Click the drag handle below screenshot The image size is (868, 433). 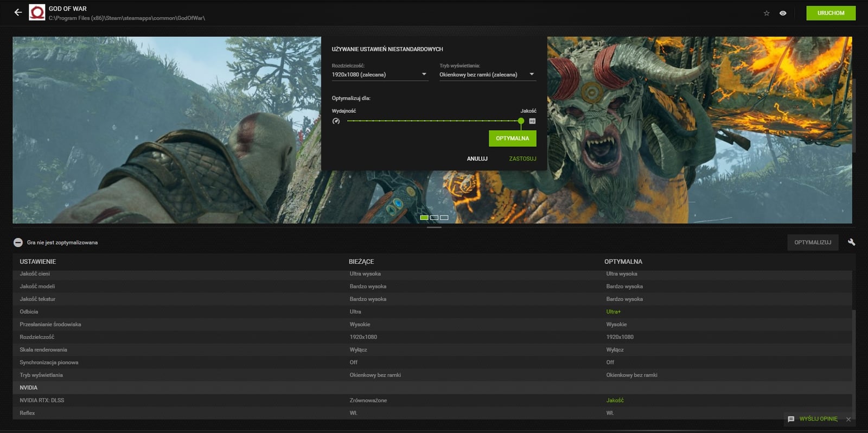(x=434, y=227)
